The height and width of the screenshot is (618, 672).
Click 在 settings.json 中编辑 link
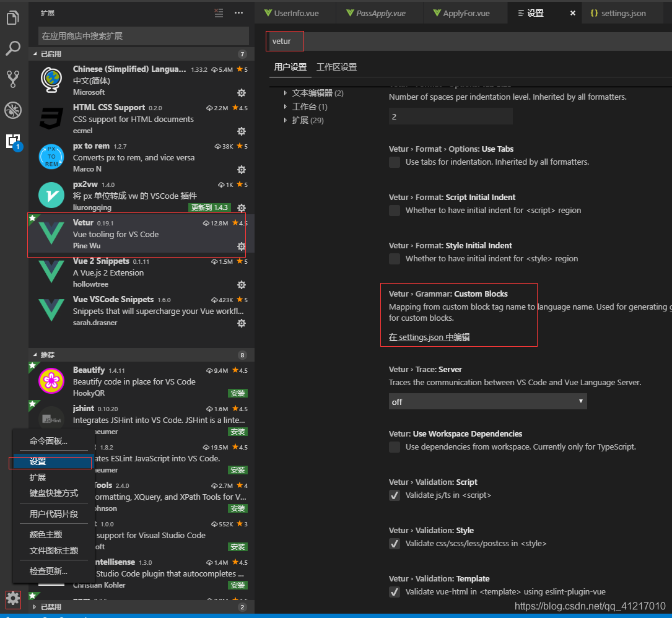429,337
